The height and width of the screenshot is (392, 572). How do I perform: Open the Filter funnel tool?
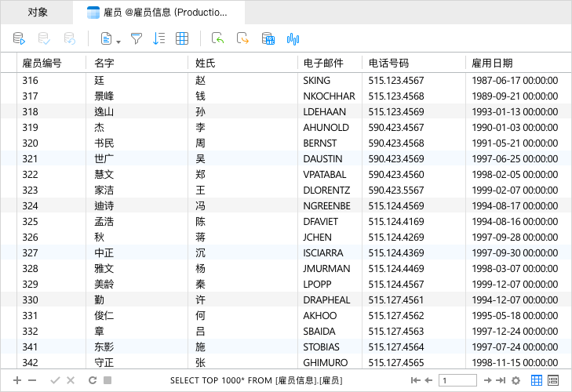pyautogui.click(x=136, y=38)
